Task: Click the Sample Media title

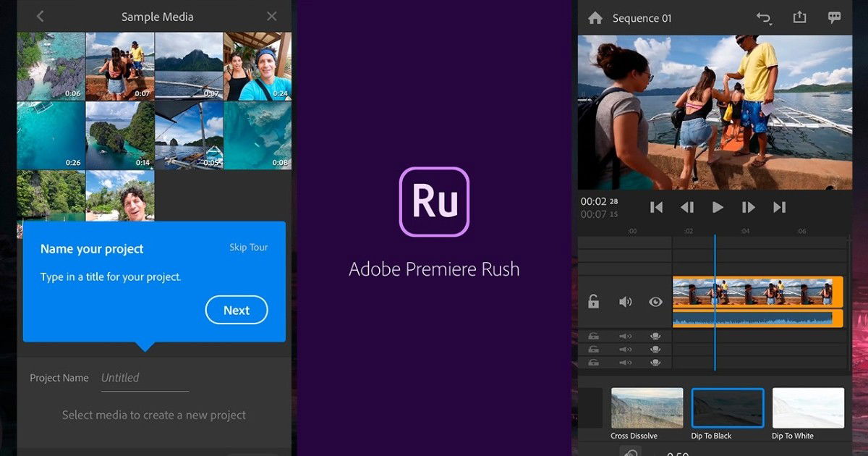Action: click(157, 17)
